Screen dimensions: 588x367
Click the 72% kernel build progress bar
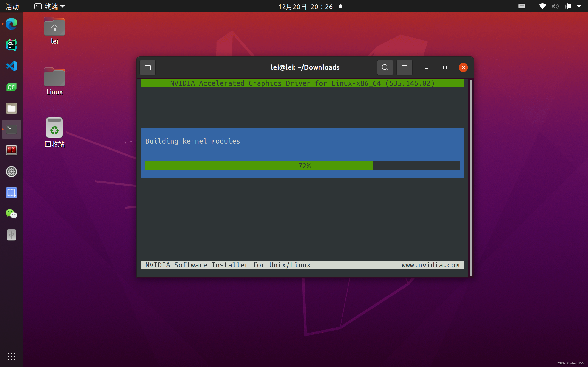click(x=302, y=166)
